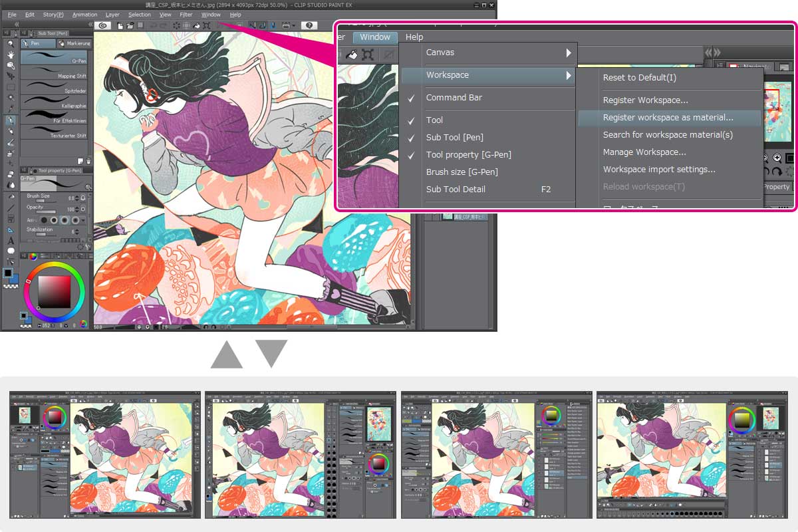Select the Balloon tool
The width and height of the screenshot is (798, 532).
[x=11, y=251]
